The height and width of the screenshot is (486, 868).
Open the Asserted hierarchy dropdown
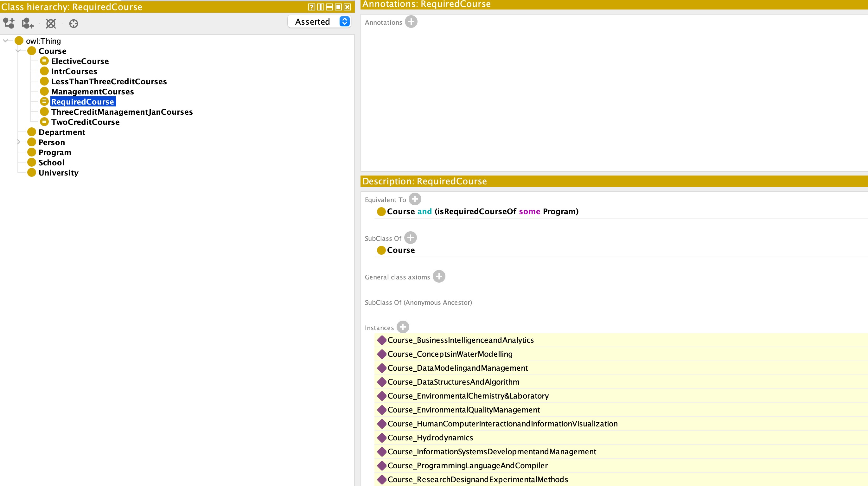point(319,22)
